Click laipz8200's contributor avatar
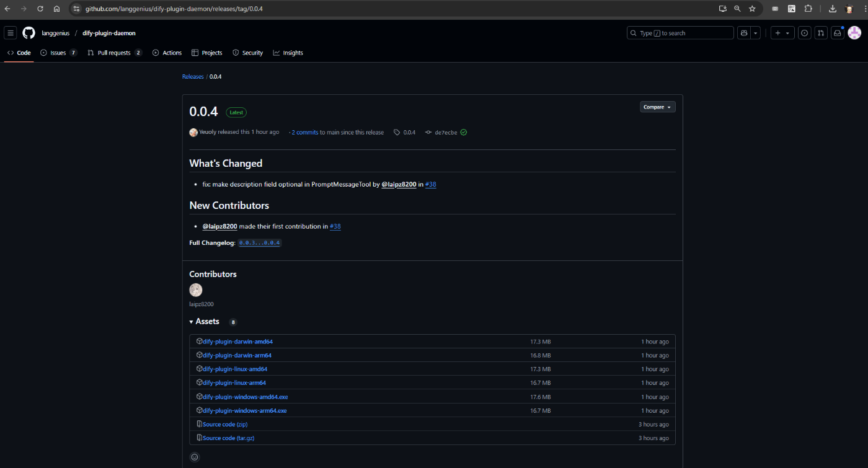Screen dimensions: 868x468 [x=195, y=289]
